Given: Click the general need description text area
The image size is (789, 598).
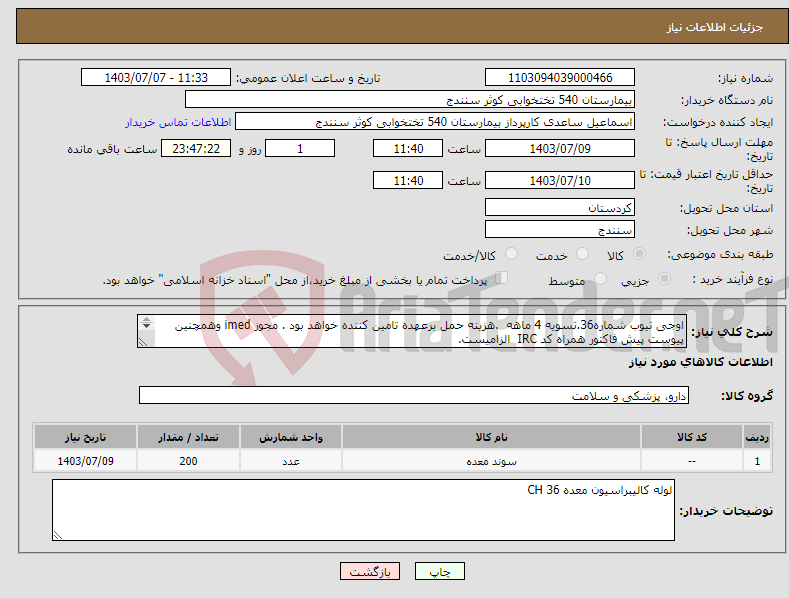Looking at the screenshot, I should click(x=412, y=331).
